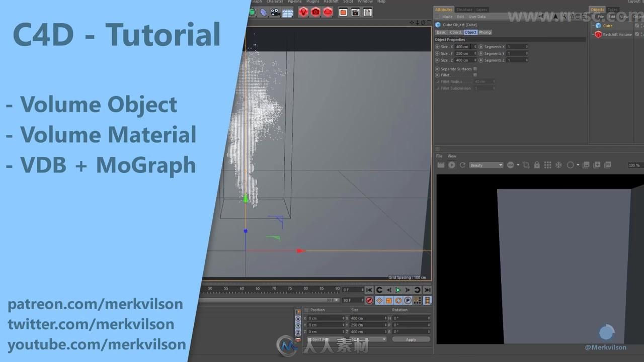The image size is (644, 362).
Task: Toggle scale keyframe recording icon
Action: coord(388,301)
